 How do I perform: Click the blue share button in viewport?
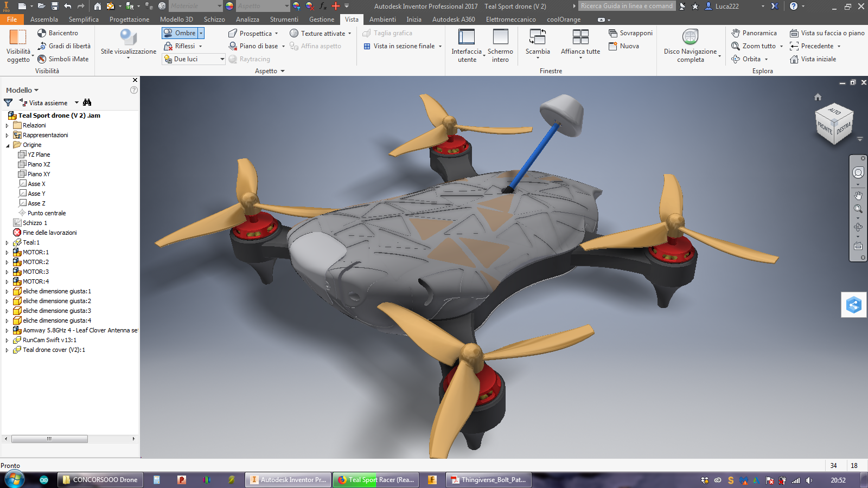[x=854, y=305]
